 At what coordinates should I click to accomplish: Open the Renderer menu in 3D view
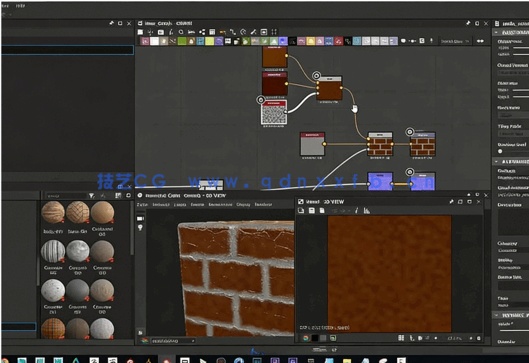pos(263,204)
